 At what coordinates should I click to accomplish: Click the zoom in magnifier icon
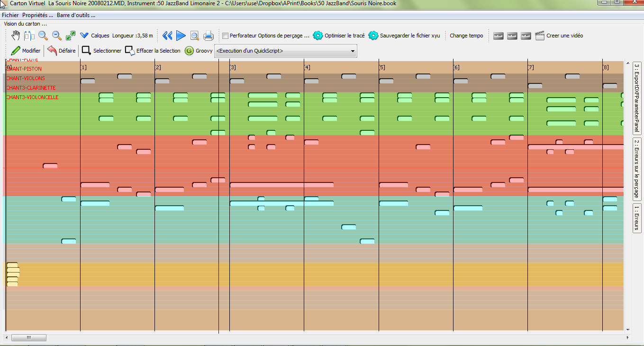click(x=43, y=36)
